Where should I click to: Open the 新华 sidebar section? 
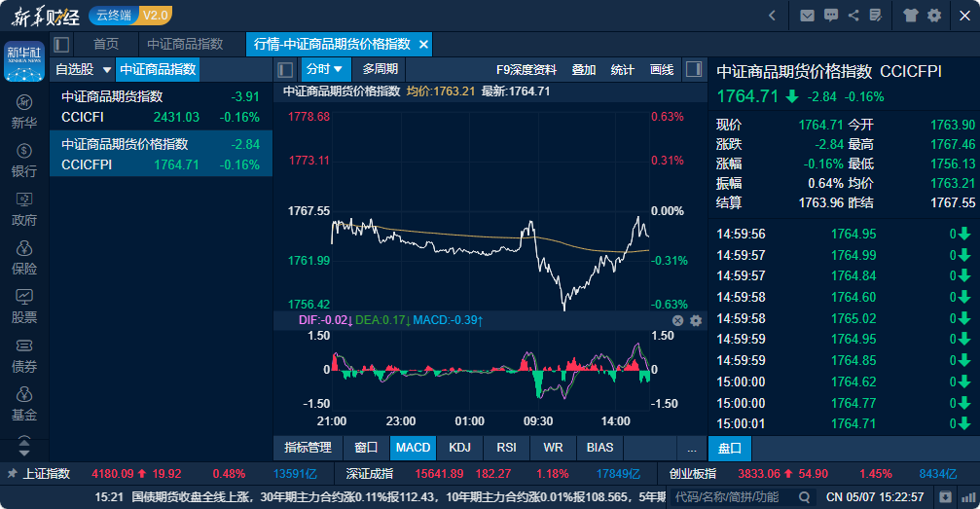[23, 112]
